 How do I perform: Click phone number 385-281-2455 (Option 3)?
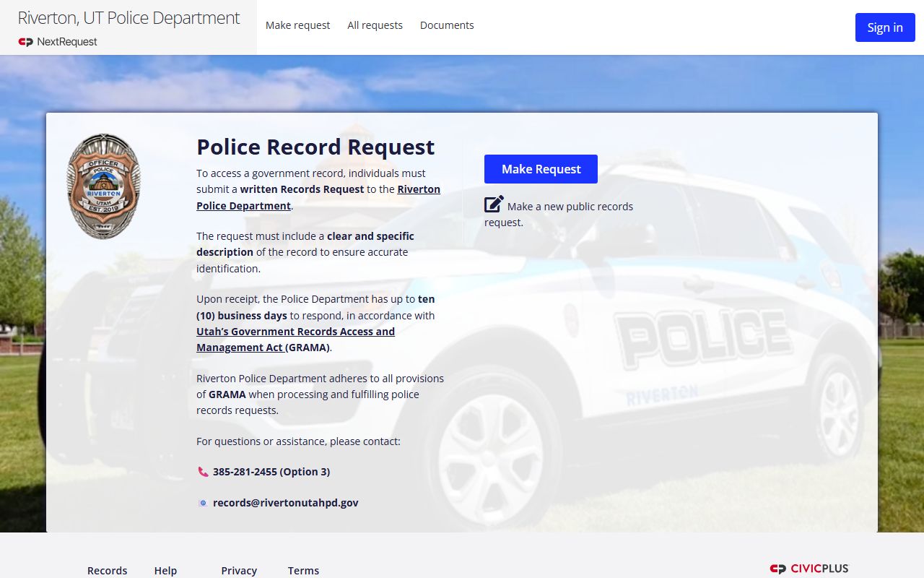pyautogui.click(x=271, y=472)
